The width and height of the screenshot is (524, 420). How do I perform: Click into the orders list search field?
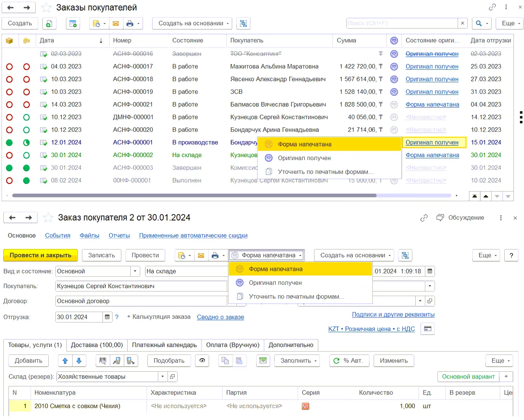click(x=402, y=23)
